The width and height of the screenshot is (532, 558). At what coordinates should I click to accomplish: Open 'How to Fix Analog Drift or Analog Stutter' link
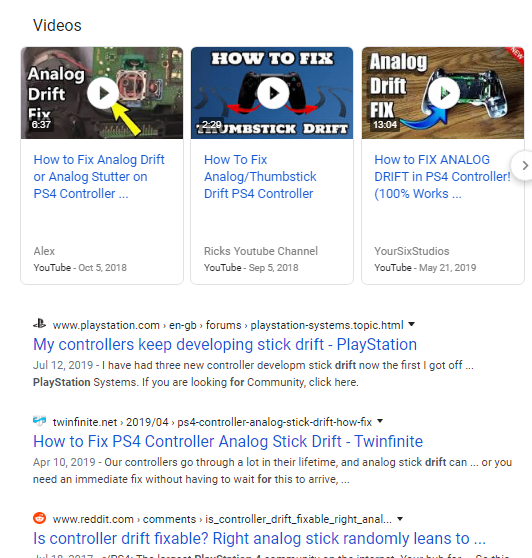coord(99,177)
